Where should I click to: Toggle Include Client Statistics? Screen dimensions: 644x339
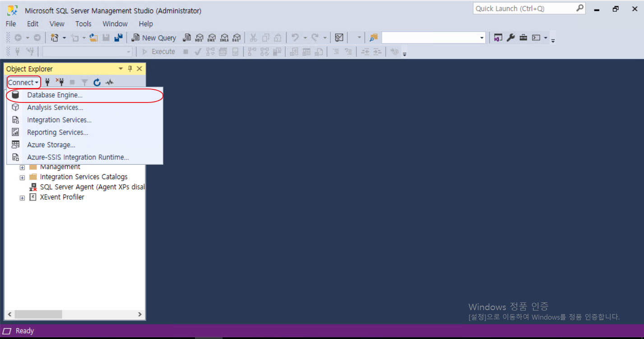tap(277, 51)
